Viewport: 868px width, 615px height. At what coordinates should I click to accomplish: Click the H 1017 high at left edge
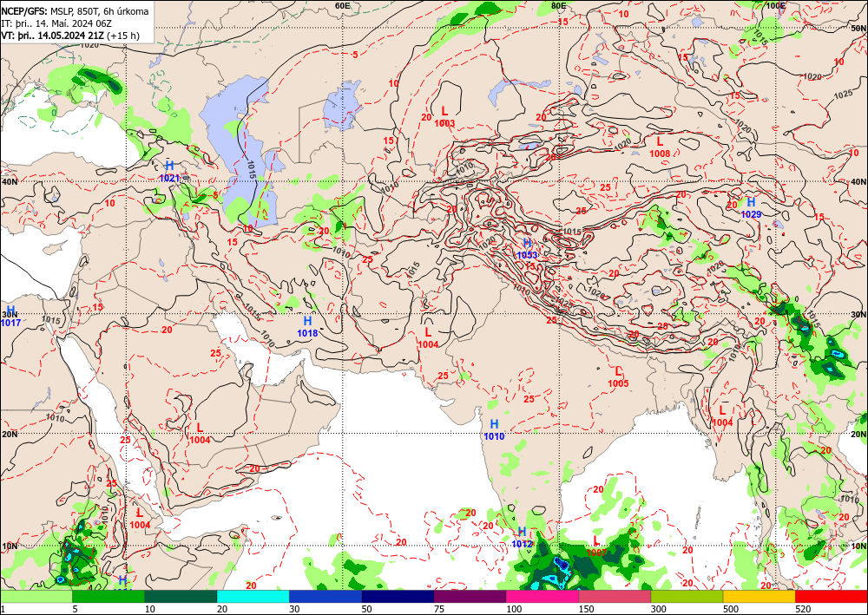[10, 316]
